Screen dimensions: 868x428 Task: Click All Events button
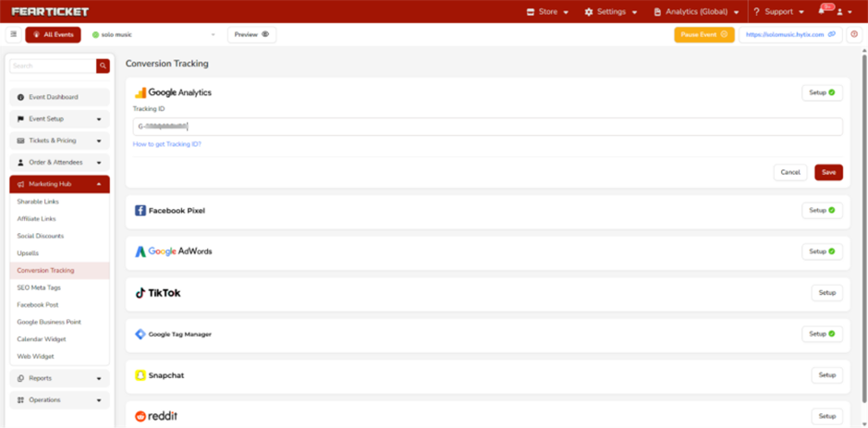pyautogui.click(x=53, y=34)
